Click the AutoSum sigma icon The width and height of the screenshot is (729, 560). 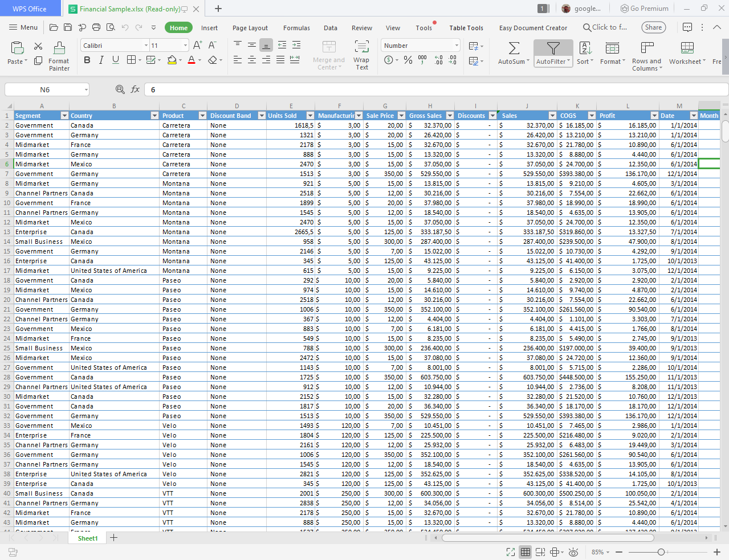[x=514, y=48]
